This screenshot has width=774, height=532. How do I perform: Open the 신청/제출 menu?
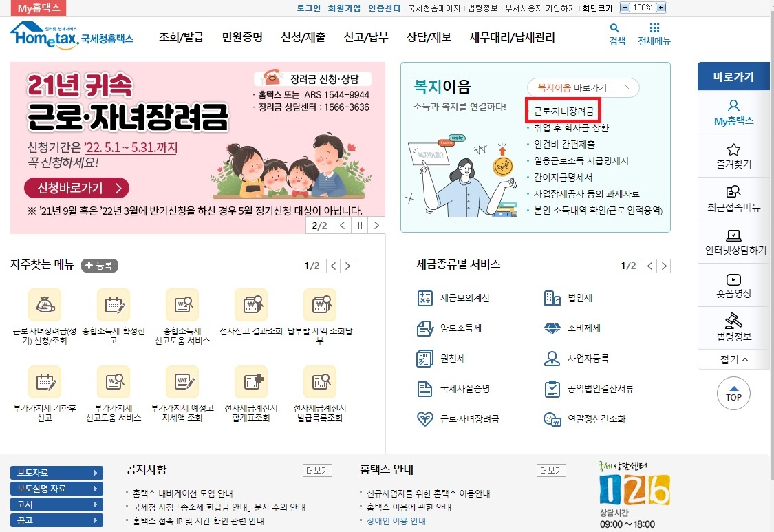(x=303, y=37)
